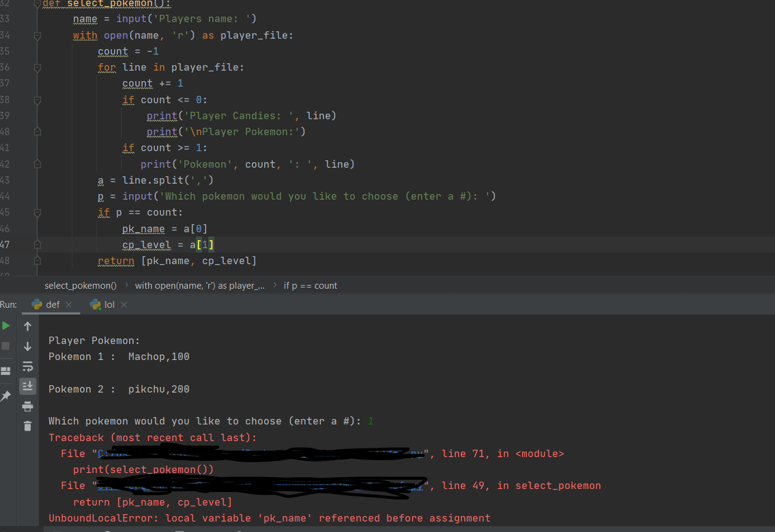775x532 pixels.
Task: Close the 'def' run tab
Action: (x=69, y=305)
